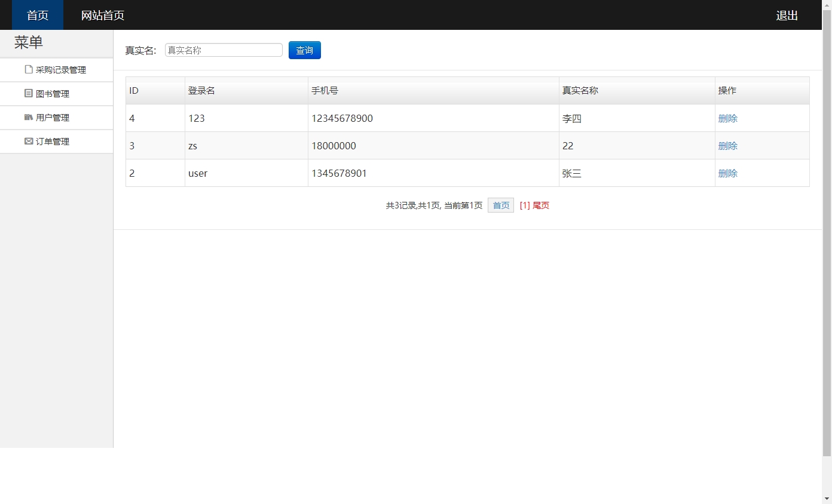Viewport: 832px width, 504px height.
Task: Switch to the 首页 navigation tab
Action: point(37,15)
